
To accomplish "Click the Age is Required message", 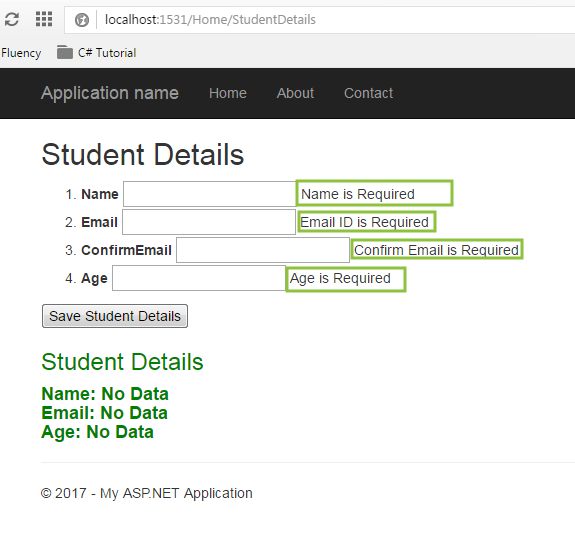I will click(340, 278).
